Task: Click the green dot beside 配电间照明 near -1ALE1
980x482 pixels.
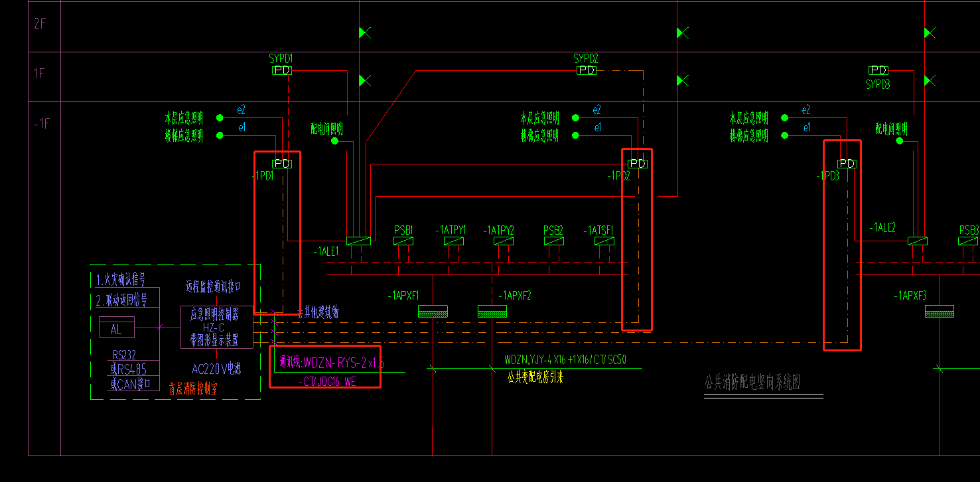Action: point(334,141)
